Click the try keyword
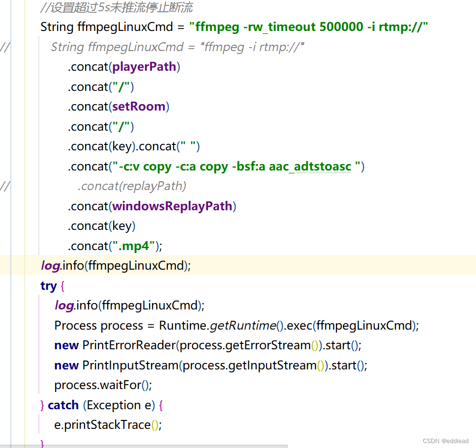The height and width of the screenshot is (448, 476). pos(49,286)
